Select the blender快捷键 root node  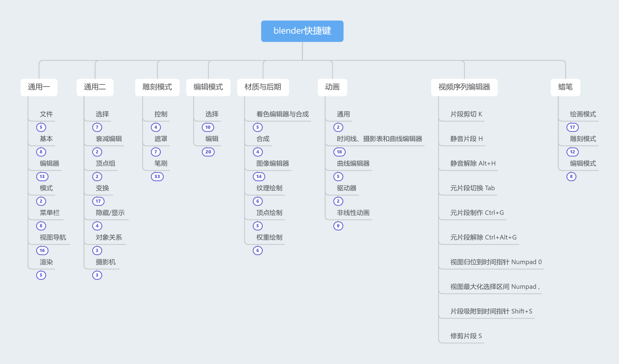[x=302, y=31]
